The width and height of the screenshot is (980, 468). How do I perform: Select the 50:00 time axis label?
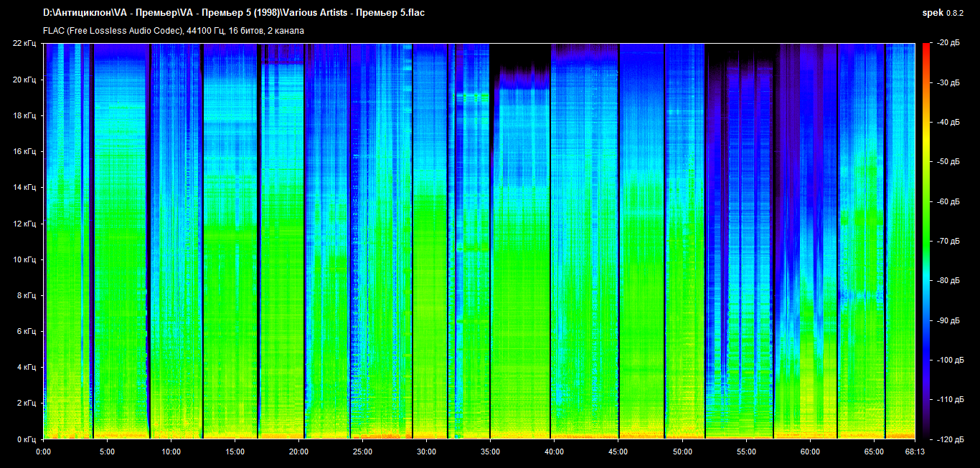(x=682, y=452)
